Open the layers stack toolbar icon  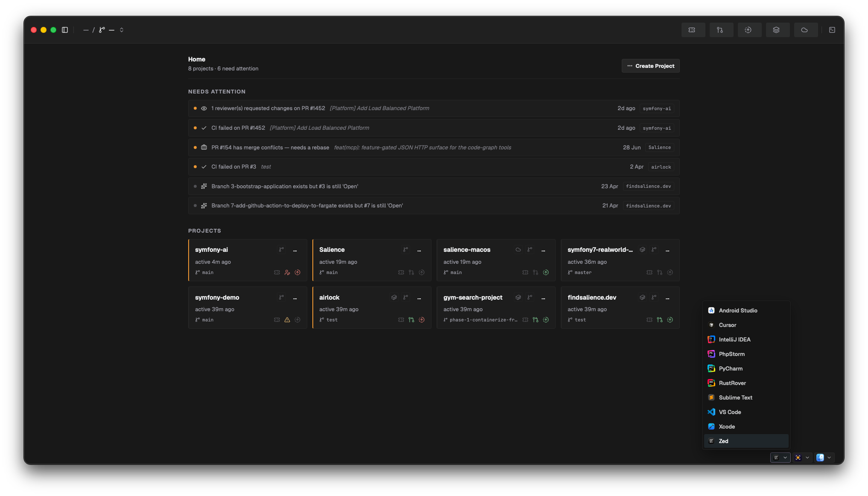[777, 30]
